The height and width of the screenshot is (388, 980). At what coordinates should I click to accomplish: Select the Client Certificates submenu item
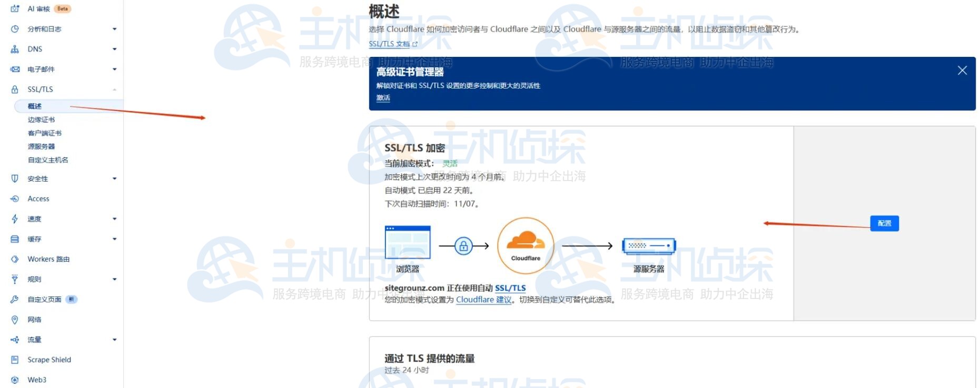click(x=44, y=133)
